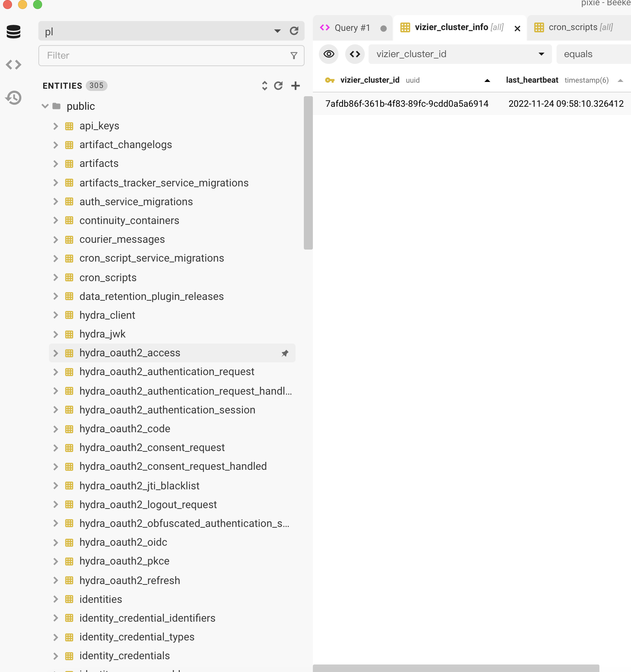
Task: Click the filter funnel icon
Action: coord(294,56)
